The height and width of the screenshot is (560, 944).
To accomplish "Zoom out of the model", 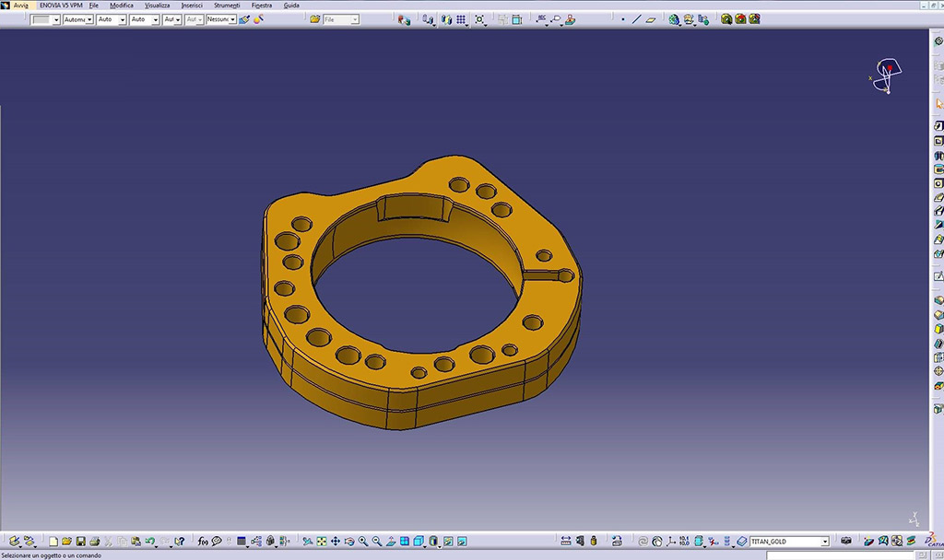I will coord(377,542).
